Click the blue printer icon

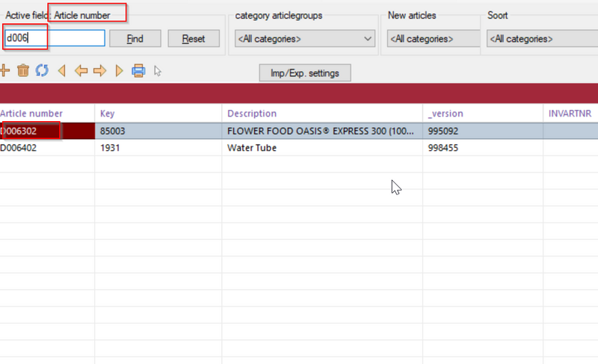[138, 71]
